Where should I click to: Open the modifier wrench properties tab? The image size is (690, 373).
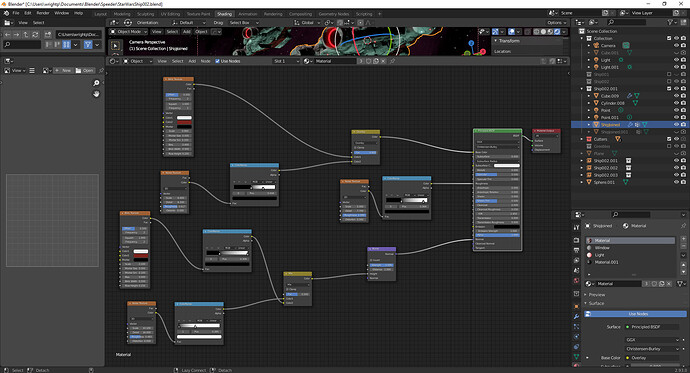576,316
